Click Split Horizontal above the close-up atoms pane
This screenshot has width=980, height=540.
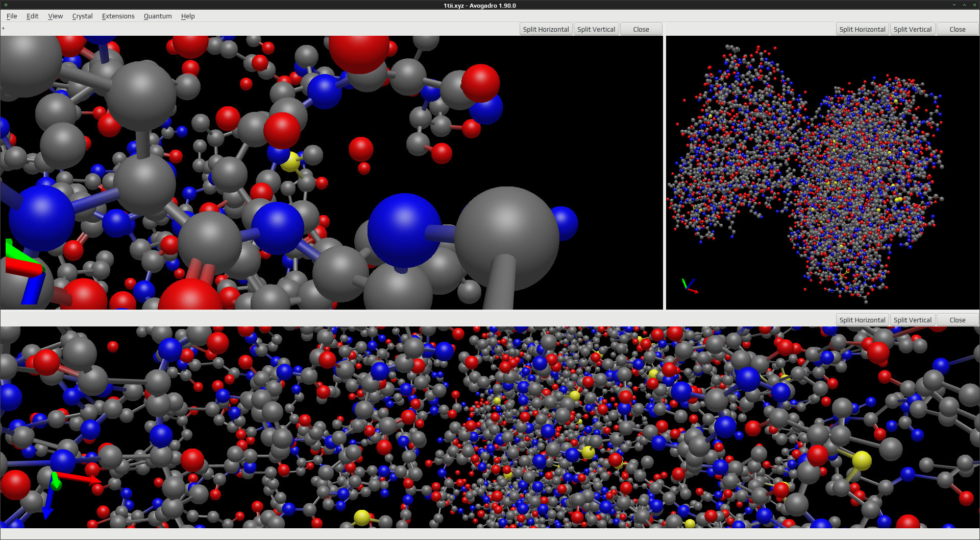pyautogui.click(x=546, y=29)
